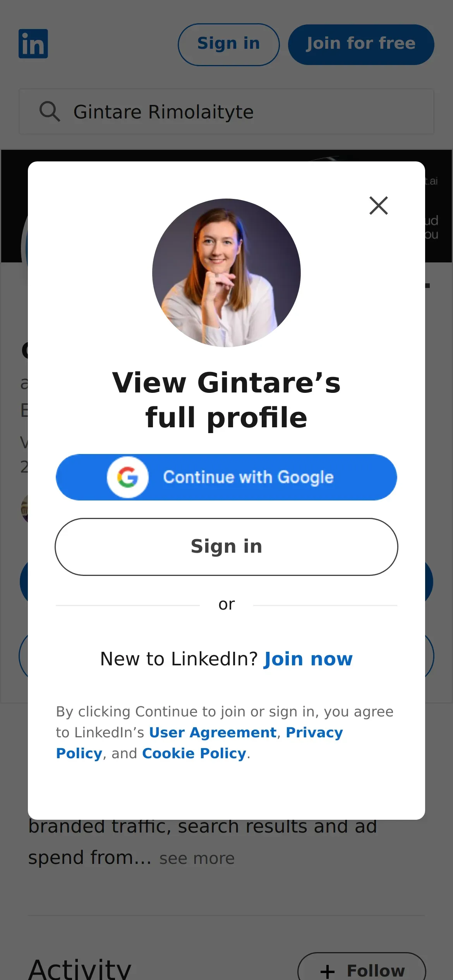Continue with Google sign-in
The width and height of the screenshot is (453, 980).
point(226,477)
